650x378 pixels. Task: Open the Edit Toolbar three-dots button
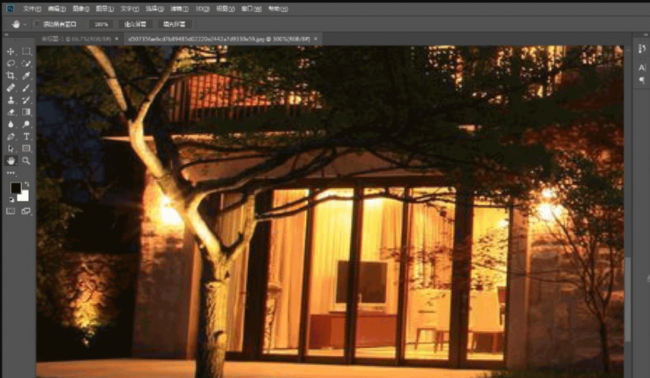11,173
